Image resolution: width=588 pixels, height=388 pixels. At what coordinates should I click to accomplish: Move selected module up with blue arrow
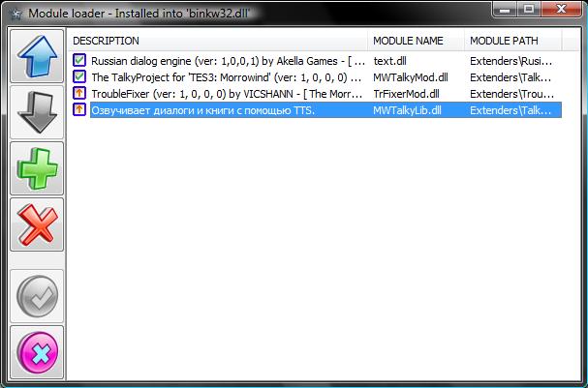tap(37, 56)
